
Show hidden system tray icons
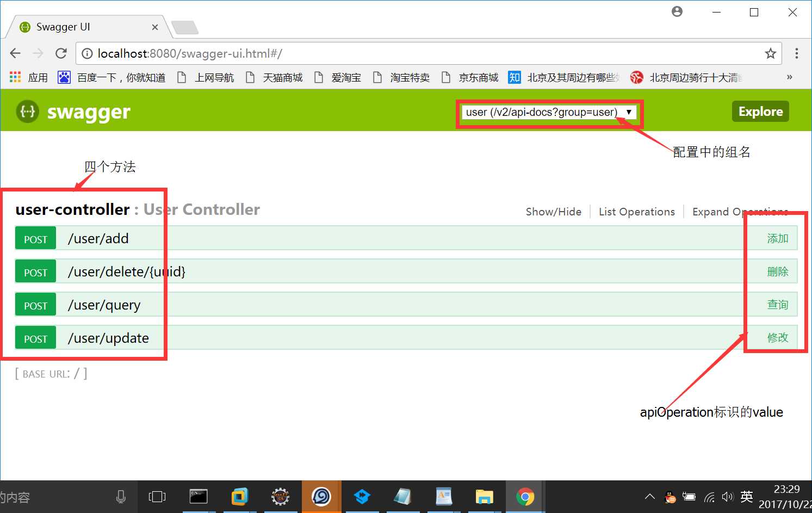tap(650, 497)
